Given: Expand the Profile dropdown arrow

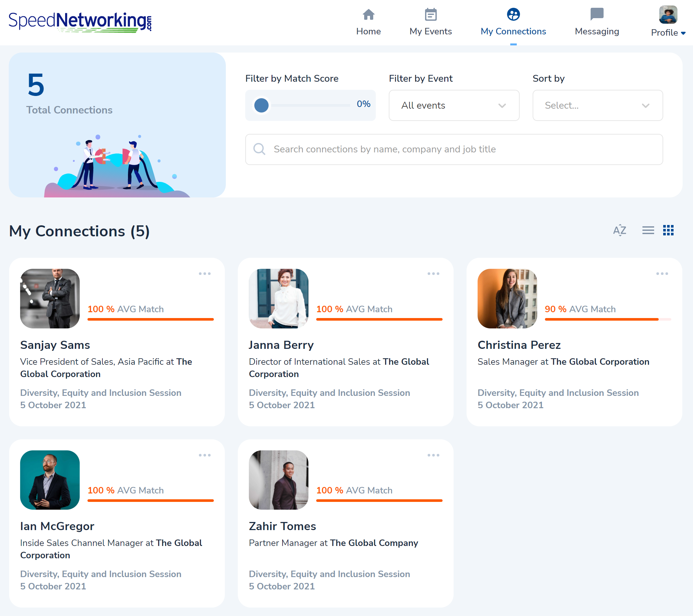Looking at the screenshot, I should (683, 33).
